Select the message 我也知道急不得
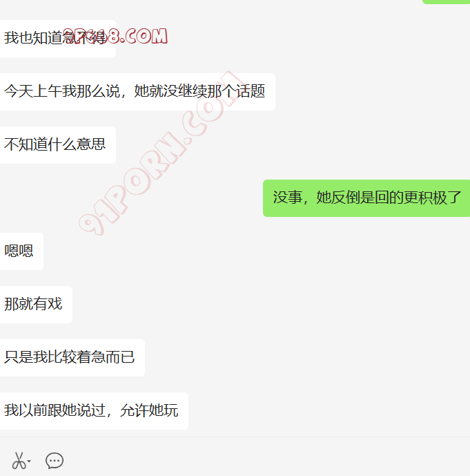The width and height of the screenshot is (470, 476). 57,38
